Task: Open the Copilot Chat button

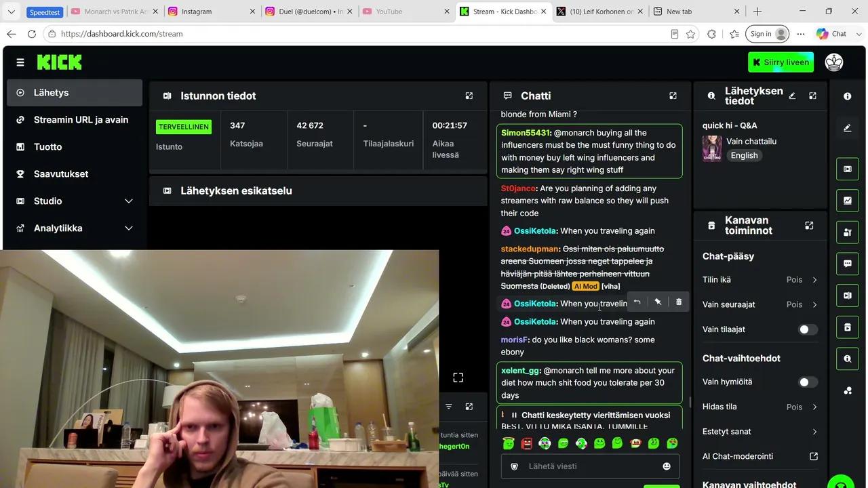Action: (x=832, y=34)
